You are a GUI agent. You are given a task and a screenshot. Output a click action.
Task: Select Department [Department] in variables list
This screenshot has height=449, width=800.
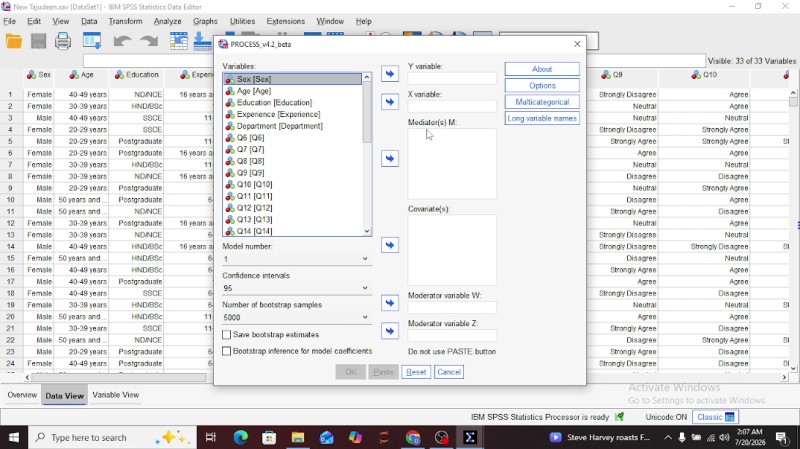[280, 126]
